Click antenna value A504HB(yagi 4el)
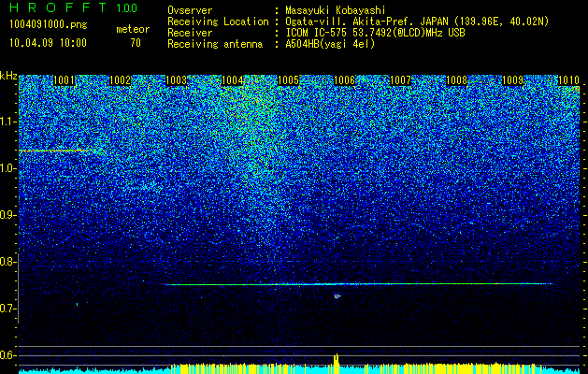 click(x=330, y=44)
